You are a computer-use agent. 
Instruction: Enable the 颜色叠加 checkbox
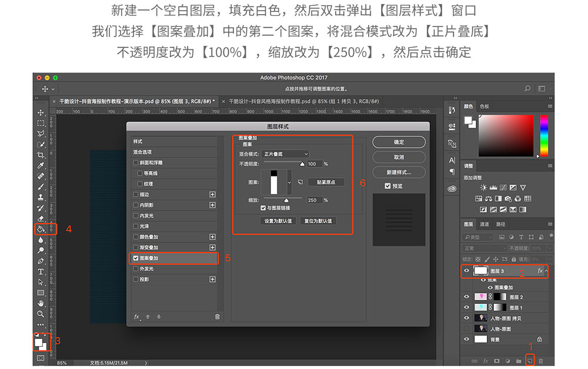tap(136, 237)
